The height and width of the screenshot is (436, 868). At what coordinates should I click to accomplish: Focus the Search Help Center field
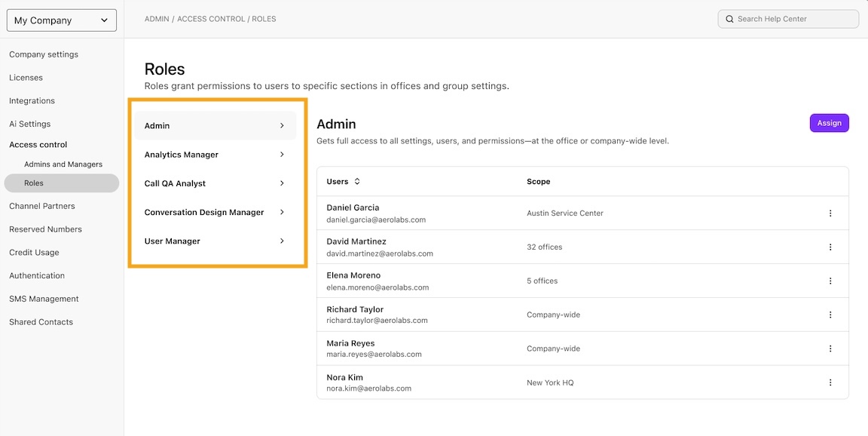tap(788, 19)
